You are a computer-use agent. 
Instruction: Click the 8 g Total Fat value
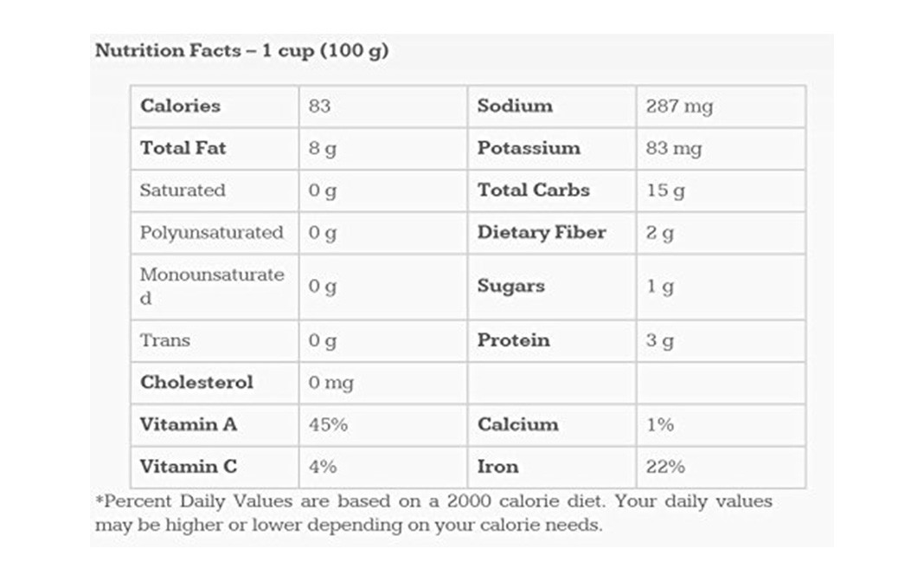click(x=322, y=149)
